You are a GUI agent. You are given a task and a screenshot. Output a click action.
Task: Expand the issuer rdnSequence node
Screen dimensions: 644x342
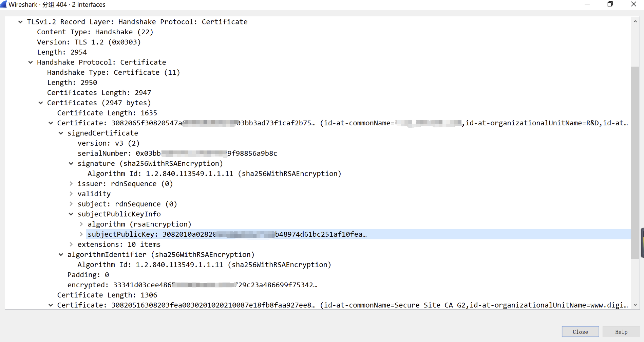click(71, 183)
